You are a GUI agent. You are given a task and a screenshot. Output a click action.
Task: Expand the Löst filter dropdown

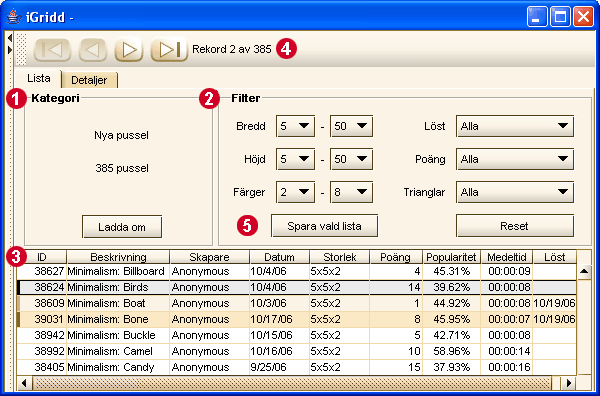515,126
